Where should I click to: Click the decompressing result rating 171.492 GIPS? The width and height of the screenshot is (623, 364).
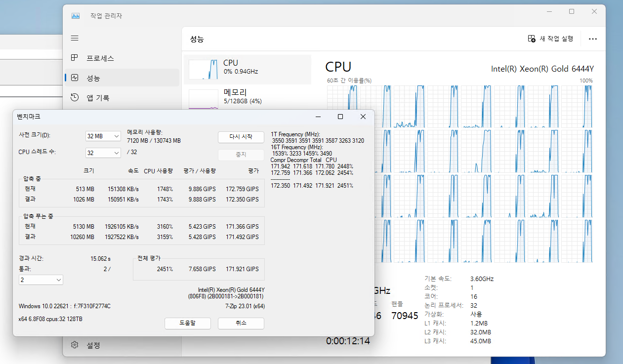242,237
